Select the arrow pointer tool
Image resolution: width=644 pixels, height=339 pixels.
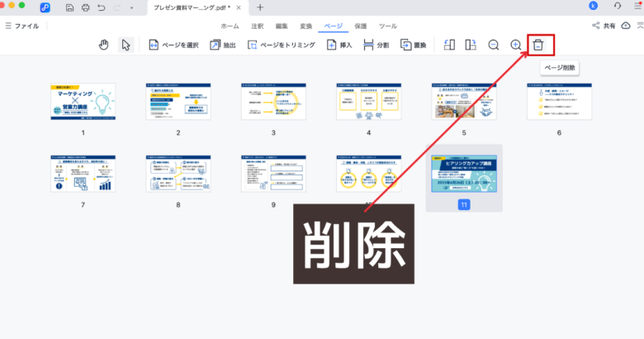point(125,45)
